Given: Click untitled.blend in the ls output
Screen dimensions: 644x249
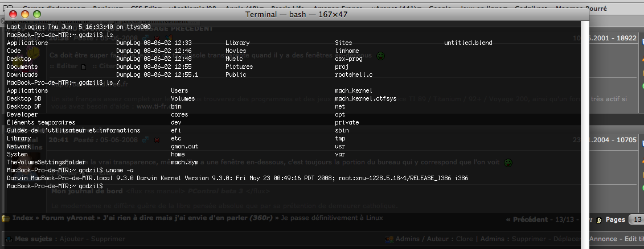Looking at the screenshot, I should [467, 43].
